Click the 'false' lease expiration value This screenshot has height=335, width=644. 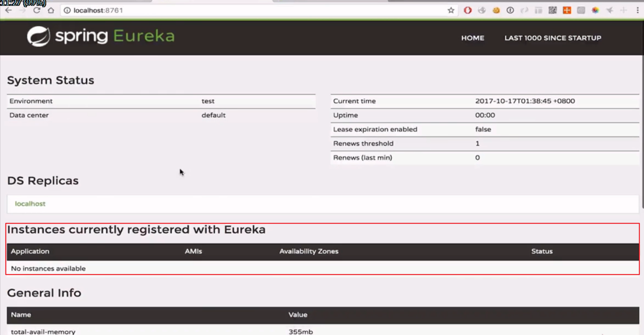483,129
